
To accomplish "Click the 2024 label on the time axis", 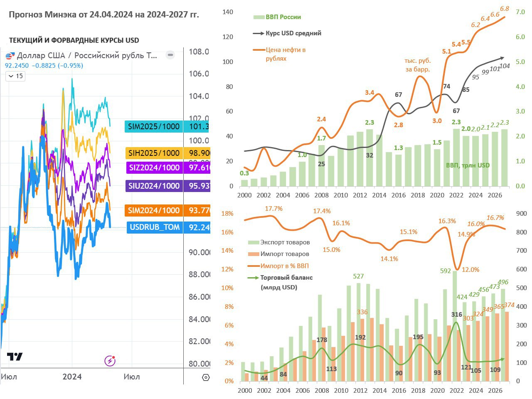I will (x=72, y=377).
